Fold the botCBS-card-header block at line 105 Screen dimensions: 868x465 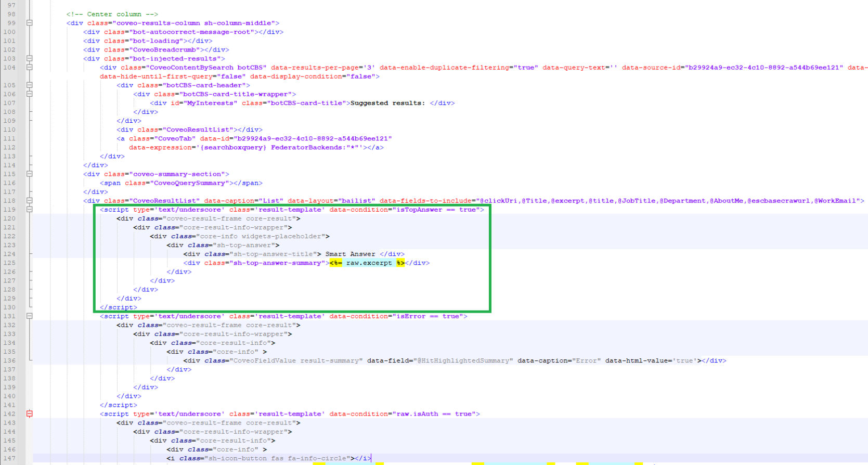click(30, 85)
